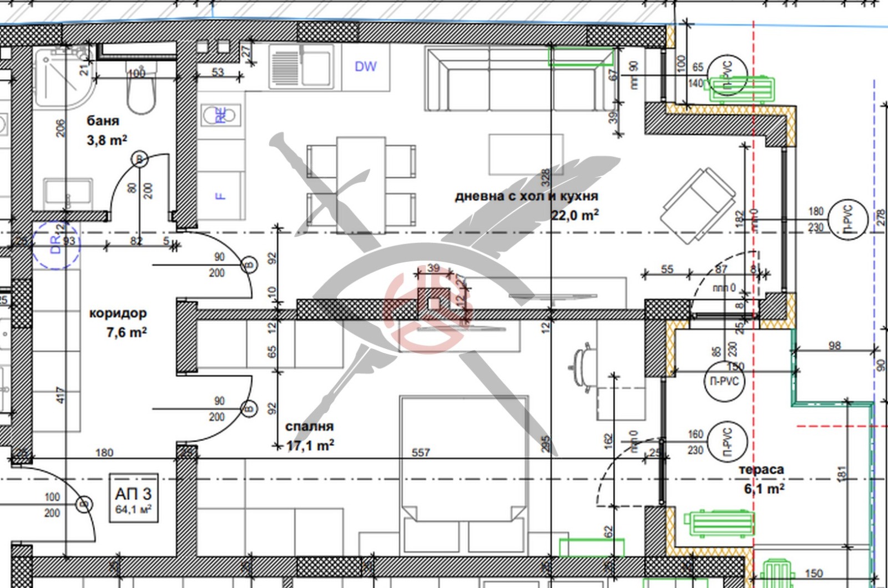Click the kitchen sink drawing
The image size is (888, 588).
tap(302, 67)
